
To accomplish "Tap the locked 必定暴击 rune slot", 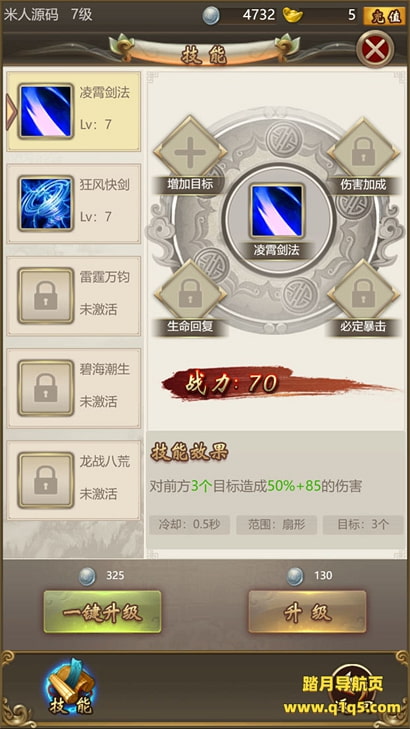I will click(x=364, y=296).
